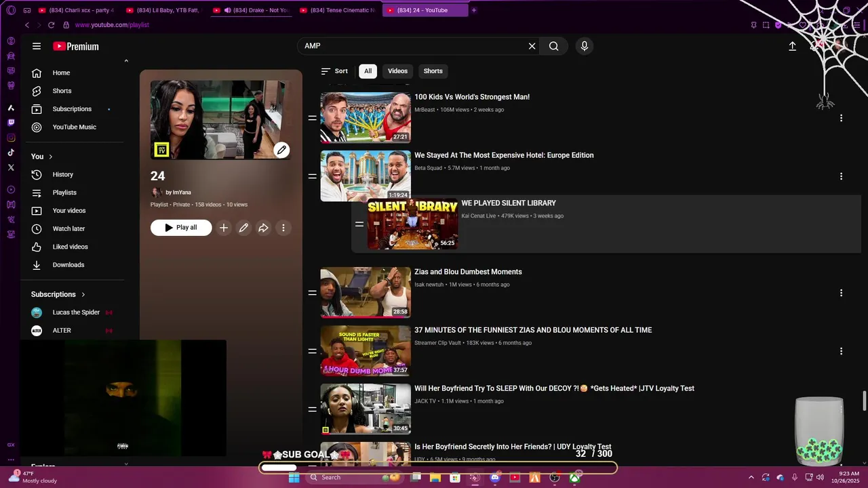This screenshot has width=868, height=488.
Task: Open the Windows Start menu
Action: point(294,477)
